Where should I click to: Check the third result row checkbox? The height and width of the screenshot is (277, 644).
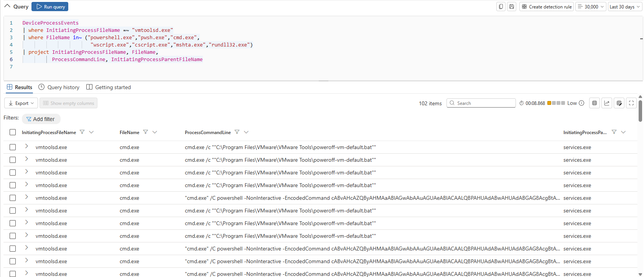[x=13, y=173]
